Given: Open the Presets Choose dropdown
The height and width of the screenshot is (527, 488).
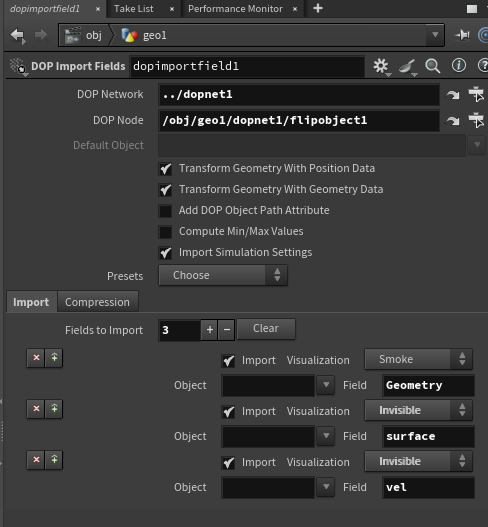Looking at the screenshot, I should [223, 275].
